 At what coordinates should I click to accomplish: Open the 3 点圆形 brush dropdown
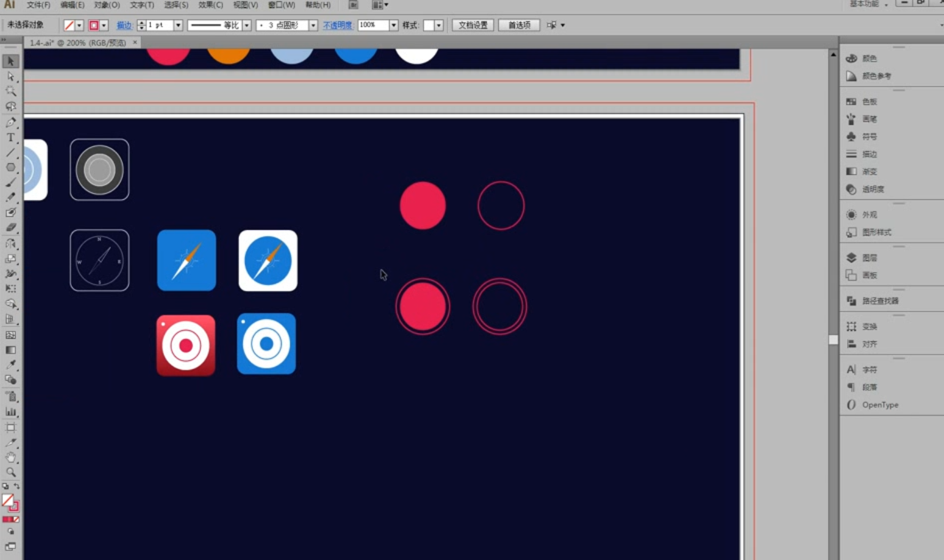(313, 26)
